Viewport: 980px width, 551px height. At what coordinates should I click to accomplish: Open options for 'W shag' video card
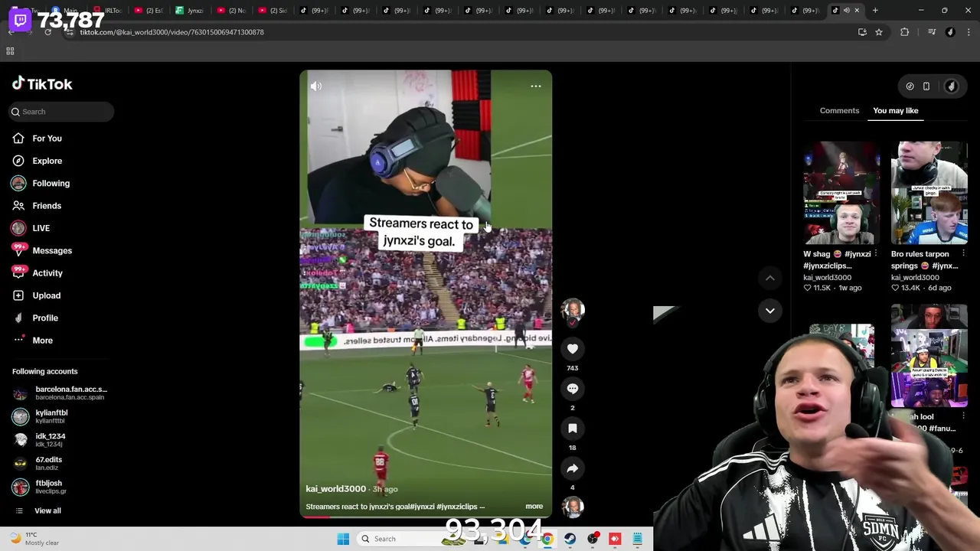(877, 254)
